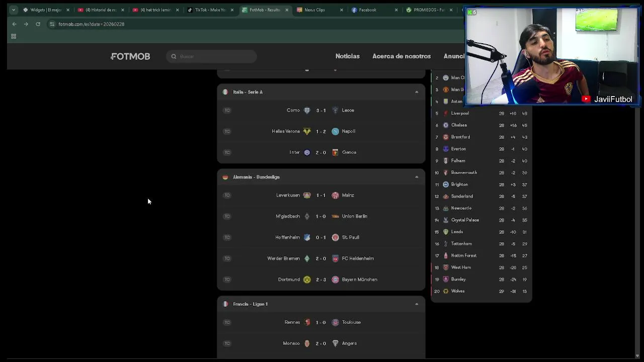Image resolution: width=644 pixels, height=362 pixels.
Task: Switch to the TikTok browser tab
Action: [x=209, y=10]
